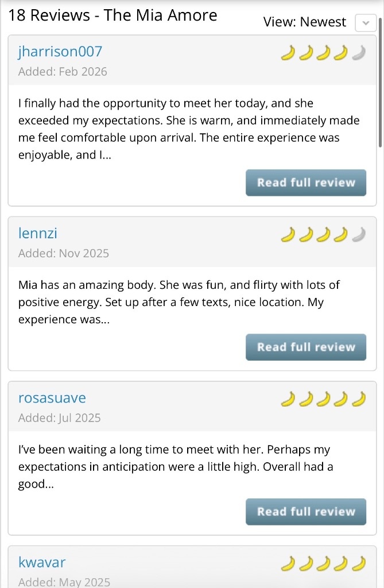The width and height of the screenshot is (384, 588).
Task: Read full review by lennzi
Action: (x=305, y=347)
